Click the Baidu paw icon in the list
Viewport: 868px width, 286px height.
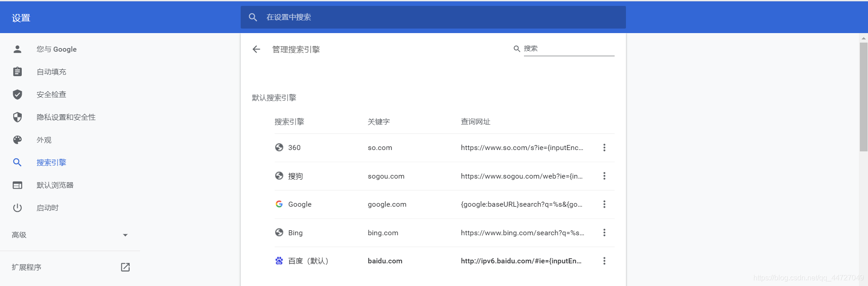tap(279, 261)
